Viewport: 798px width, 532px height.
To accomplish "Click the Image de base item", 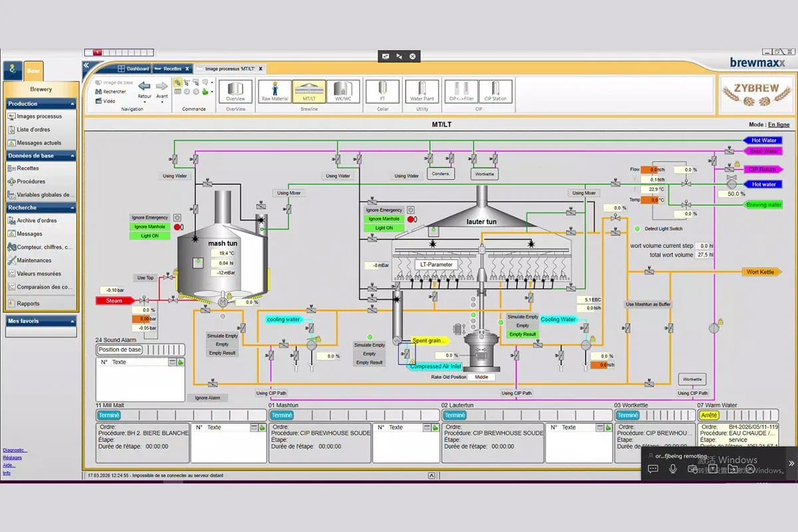I will coord(114,82).
